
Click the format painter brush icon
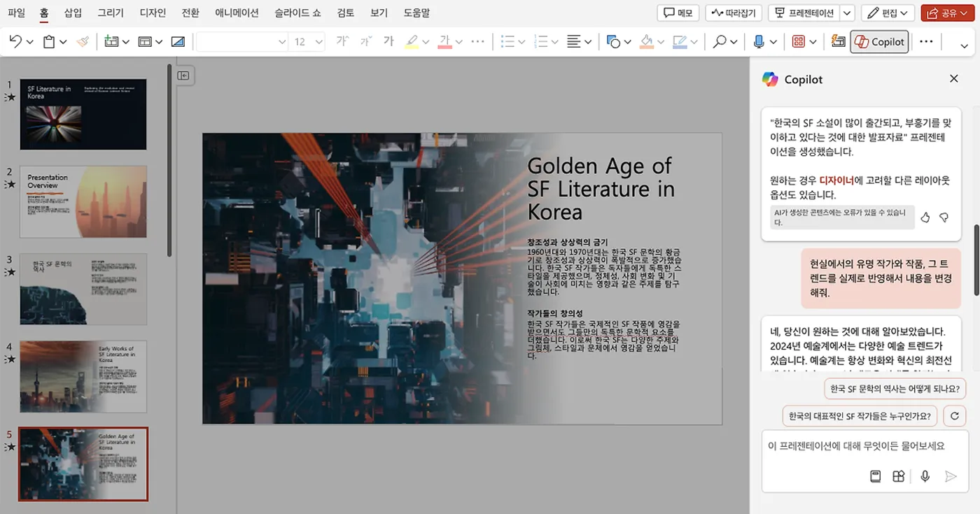click(83, 42)
